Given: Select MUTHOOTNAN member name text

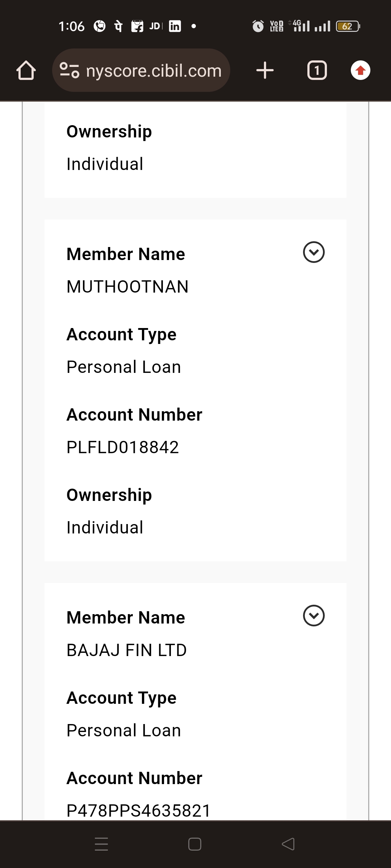Looking at the screenshot, I should tap(127, 287).
